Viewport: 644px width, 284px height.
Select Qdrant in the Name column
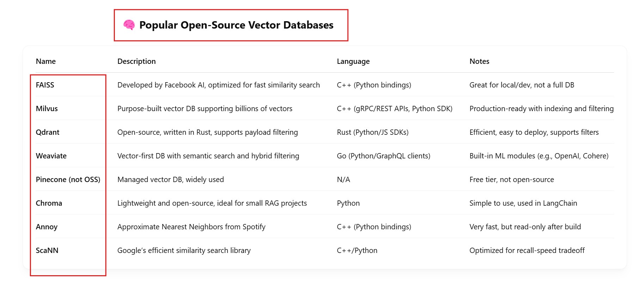point(48,132)
